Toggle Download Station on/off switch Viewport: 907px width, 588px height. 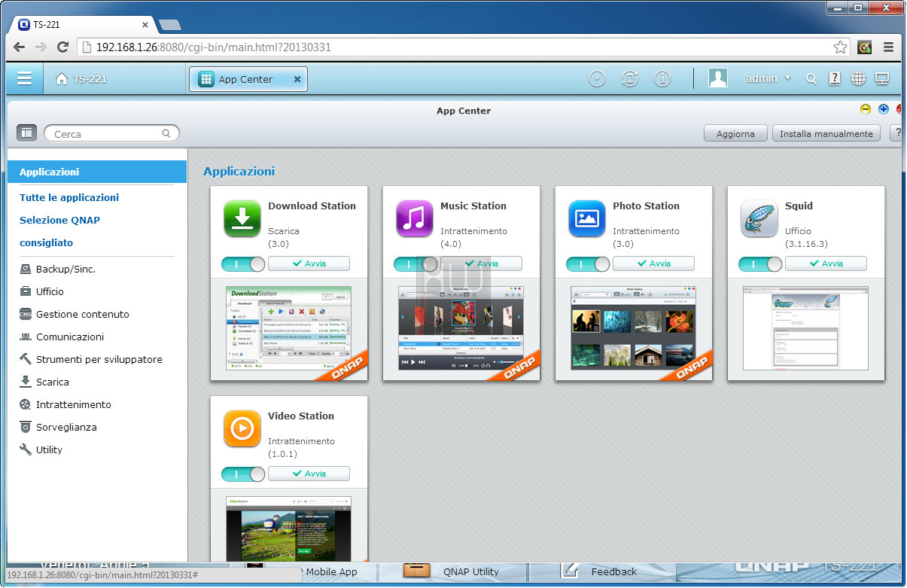tap(243, 264)
